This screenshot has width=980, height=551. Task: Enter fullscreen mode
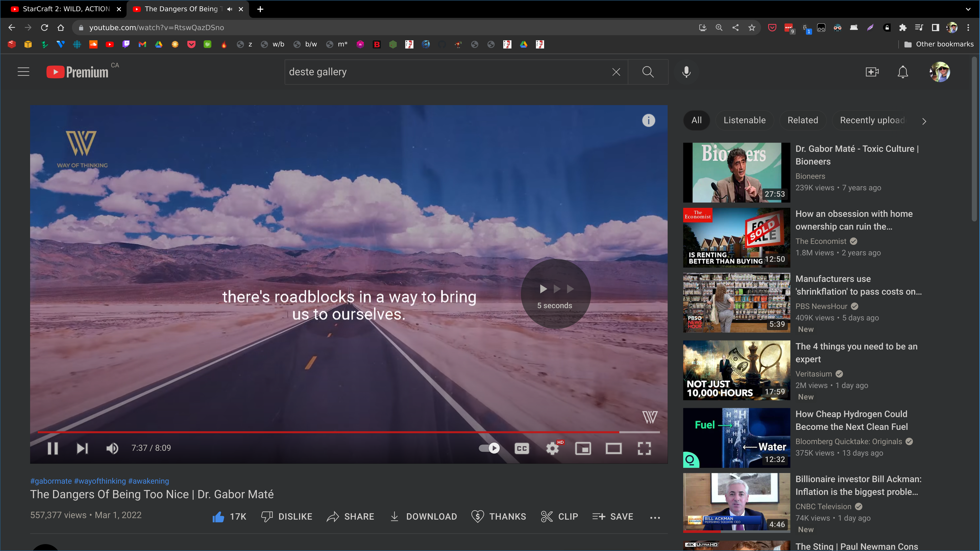[644, 448]
